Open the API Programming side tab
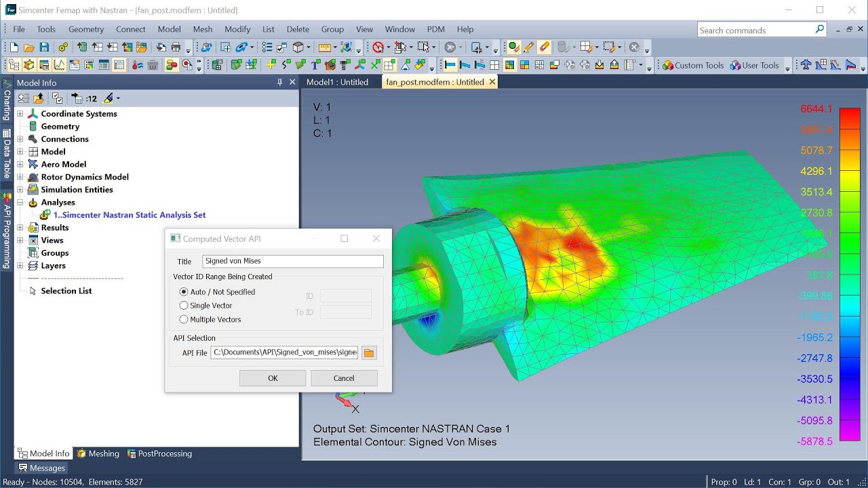This screenshot has height=488, width=868. coord(7,231)
